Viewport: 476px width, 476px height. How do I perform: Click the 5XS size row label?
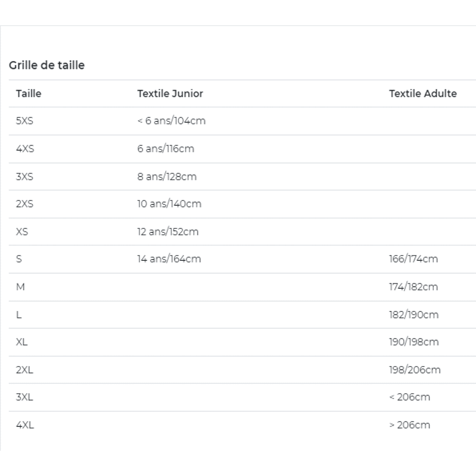click(25, 121)
